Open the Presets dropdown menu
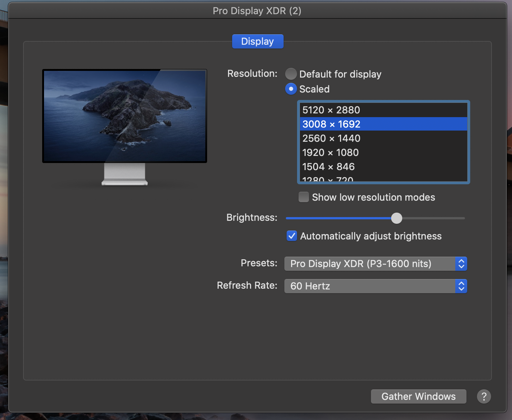Viewport: 512px width, 420px height. click(376, 264)
